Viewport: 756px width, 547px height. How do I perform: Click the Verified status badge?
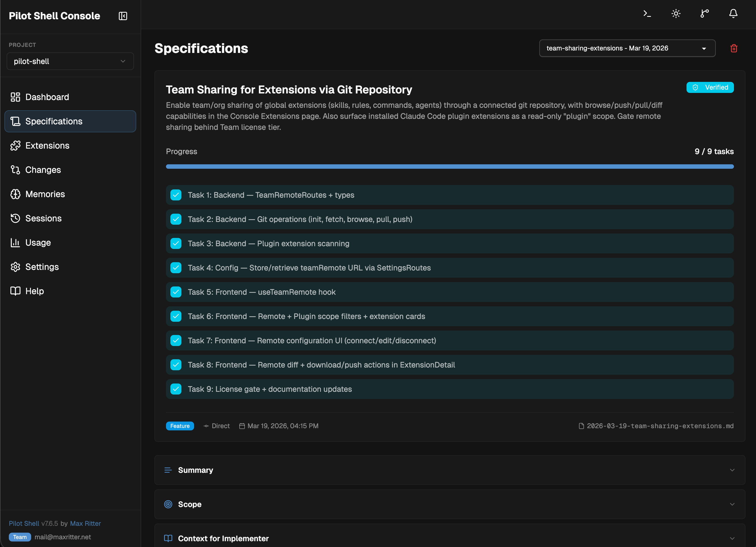(710, 87)
